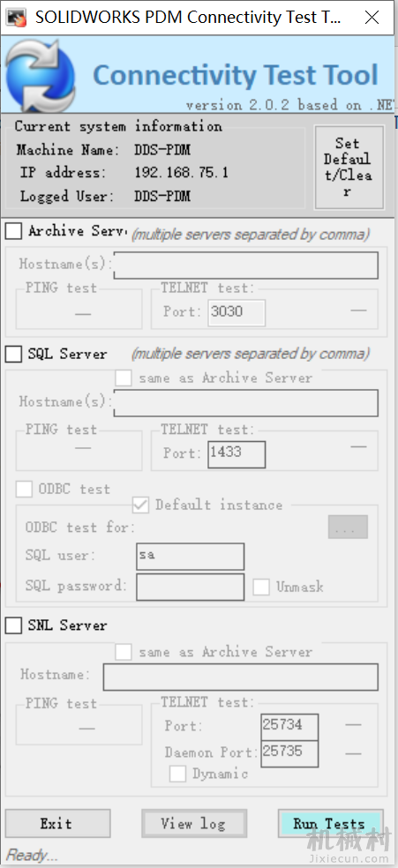Viewport: 398px width, 868px height.
Task: Select the Daemon Port 25735 field
Action: click(x=289, y=753)
